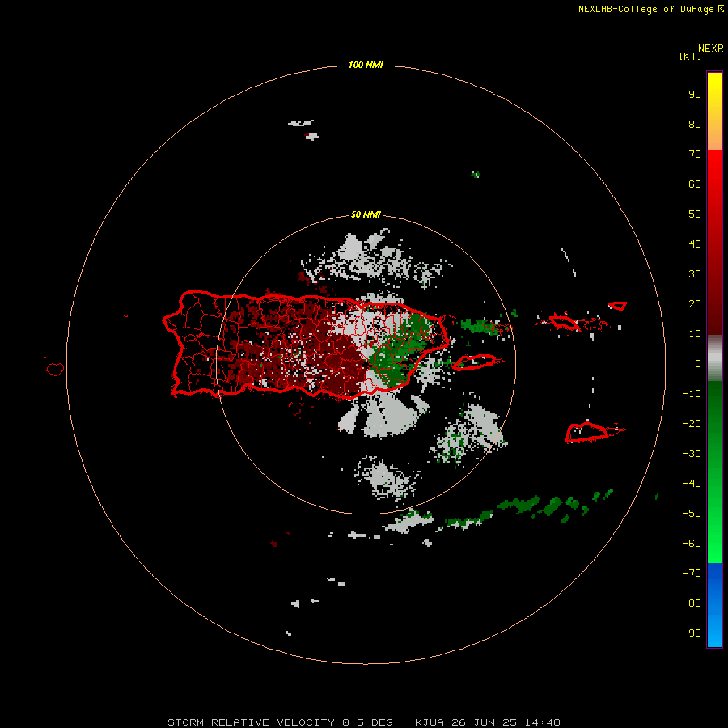The image size is (728, 728).
Task: Click the 60 value on velocity scale
Action: (695, 184)
